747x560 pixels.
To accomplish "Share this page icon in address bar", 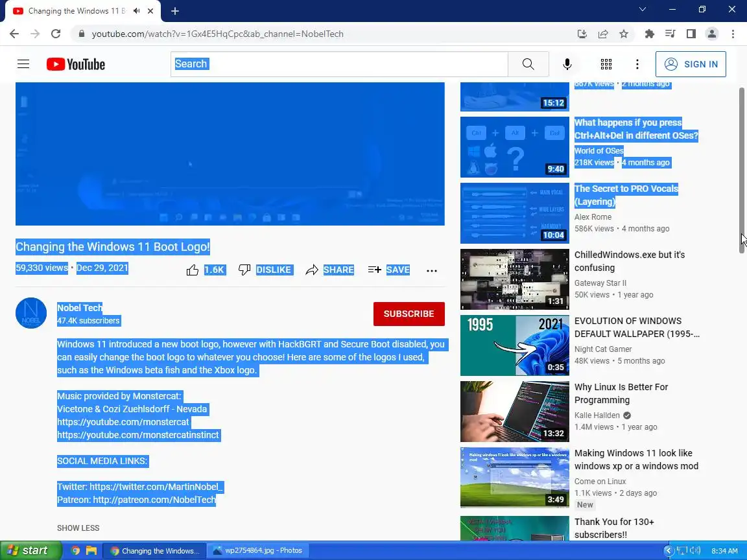I will (602, 34).
